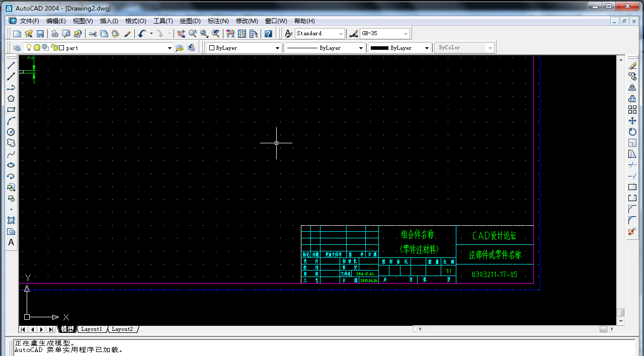Click the white square in color control
This screenshot has height=356, width=644.
pos(212,48)
